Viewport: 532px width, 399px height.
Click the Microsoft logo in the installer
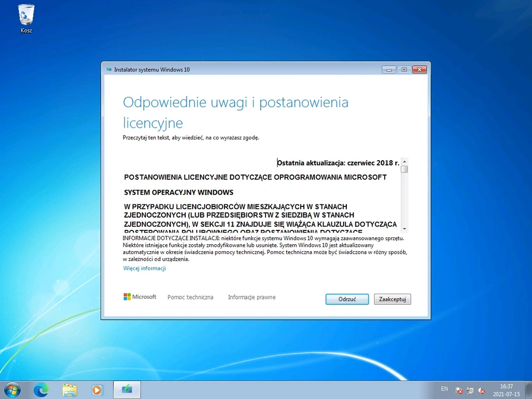click(x=140, y=297)
